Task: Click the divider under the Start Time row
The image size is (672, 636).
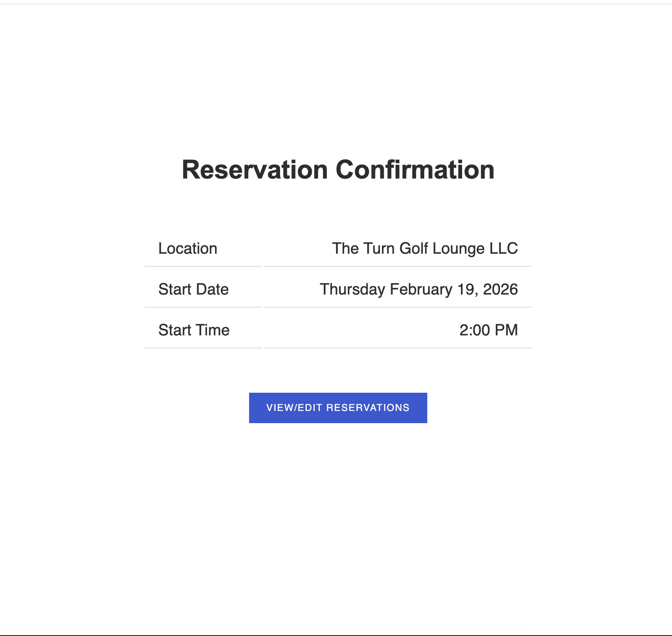Action: 338,348
